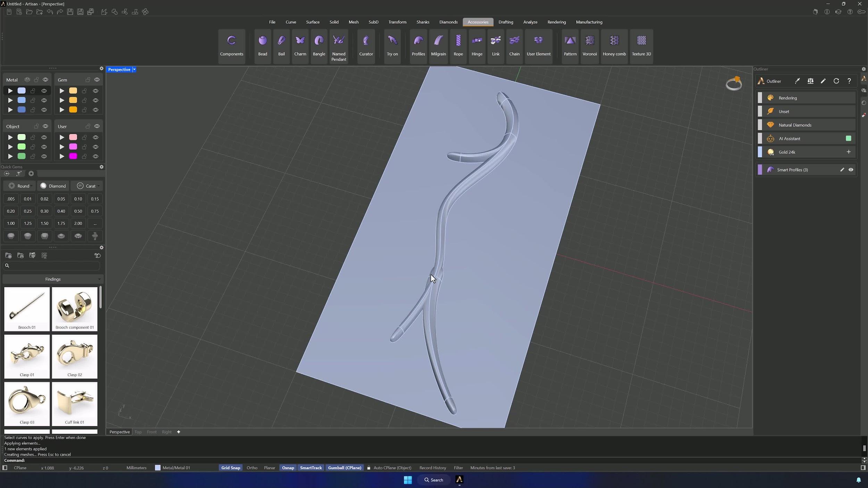Image resolution: width=868 pixels, height=488 pixels.
Task: Click the Filter button in status bar
Action: coord(458,468)
